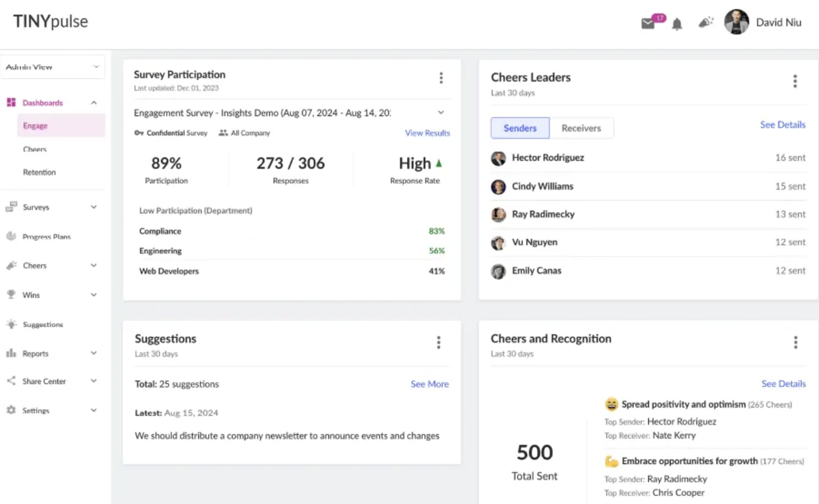Click View Results for the engagement survey
The image size is (819, 504).
pyautogui.click(x=427, y=133)
